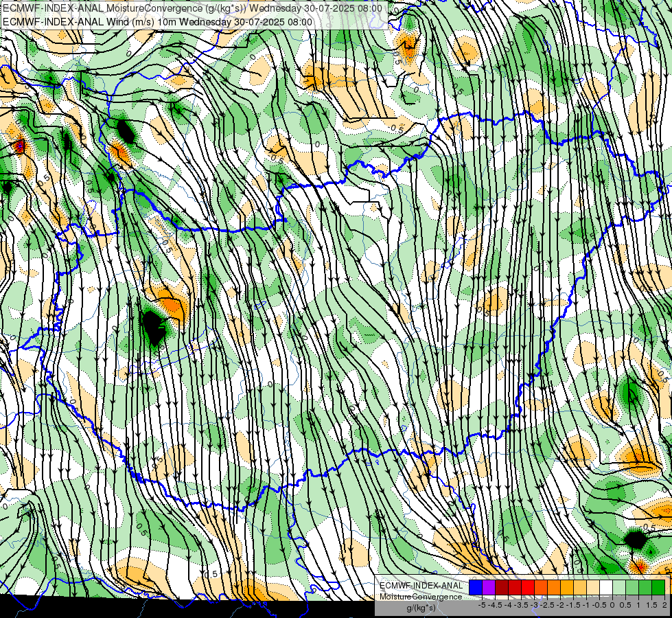Viewport: 672px width, 618px height.
Task: Click the purple legend swatch
Action: point(489,587)
